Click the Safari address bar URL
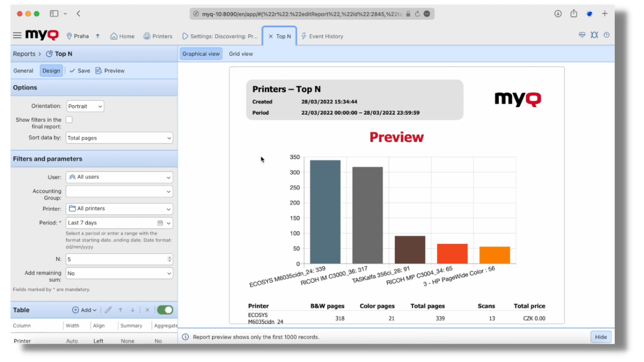Viewport: 644px width, 362px height. pyautogui.click(x=302, y=14)
